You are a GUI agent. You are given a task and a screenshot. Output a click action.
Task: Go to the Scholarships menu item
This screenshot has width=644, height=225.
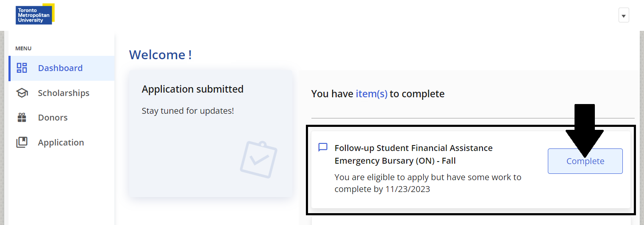[x=64, y=93]
